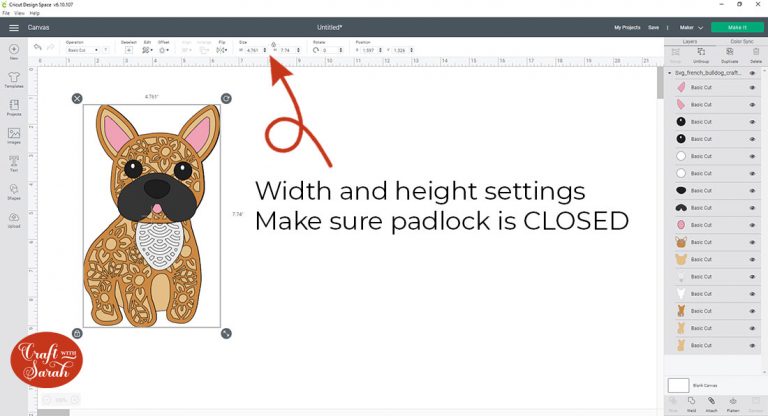
Task: Click the X delete handle on selection
Action: (x=77, y=98)
